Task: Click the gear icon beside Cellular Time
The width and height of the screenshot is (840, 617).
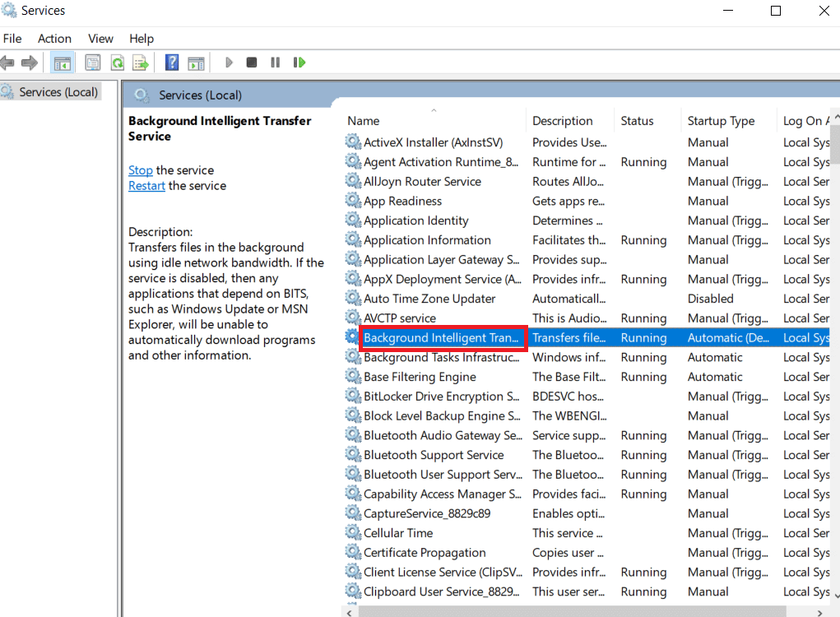Action: coord(352,532)
